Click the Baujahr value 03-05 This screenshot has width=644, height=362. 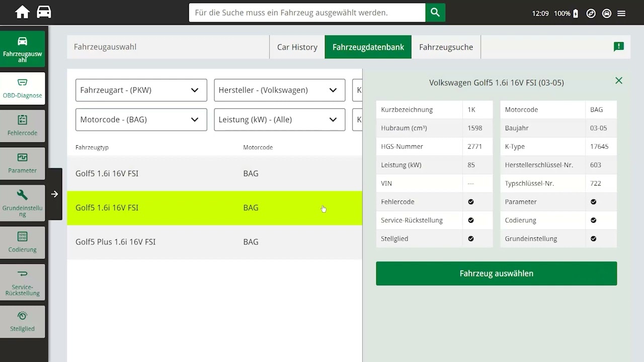[x=599, y=128]
